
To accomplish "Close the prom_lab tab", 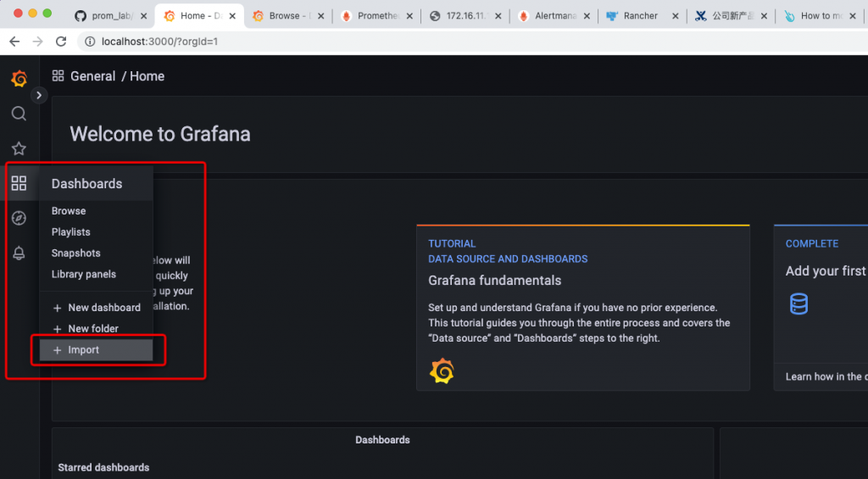I will click(143, 16).
